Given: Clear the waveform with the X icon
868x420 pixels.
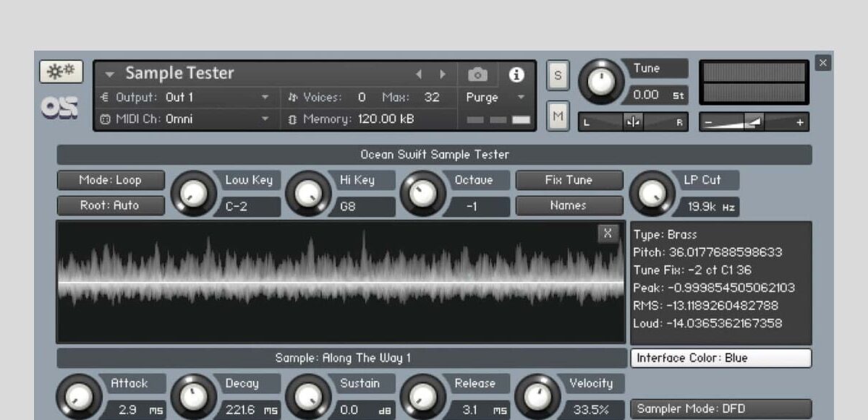Looking at the screenshot, I should 608,233.
